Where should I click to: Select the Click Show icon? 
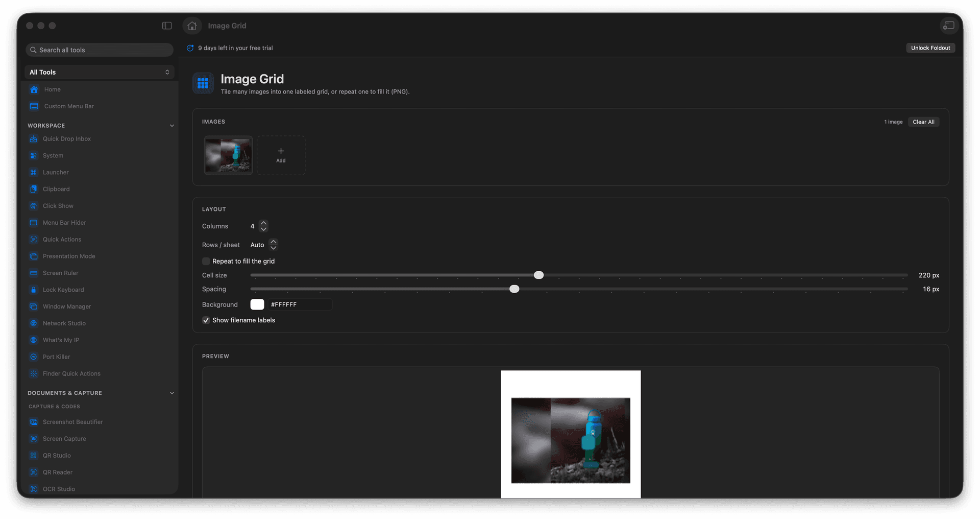(34, 206)
